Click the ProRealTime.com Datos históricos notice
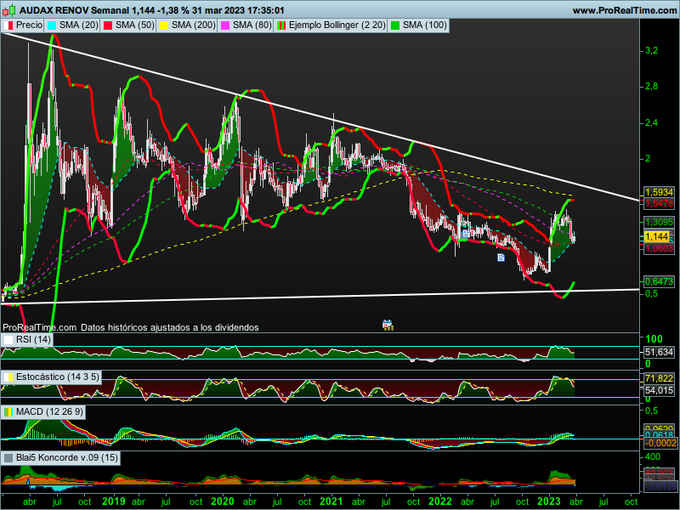680x510 pixels. click(131, 327)
